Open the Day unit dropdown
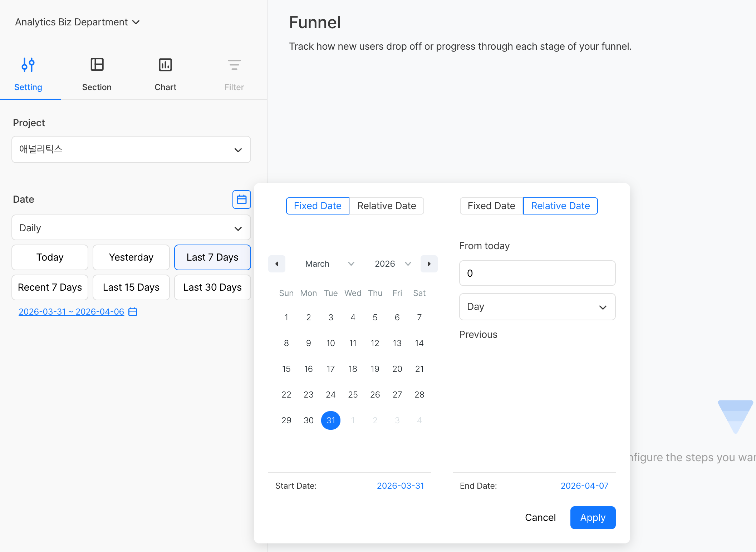Screen dimensions: 756x552 (x=537, y=307)
